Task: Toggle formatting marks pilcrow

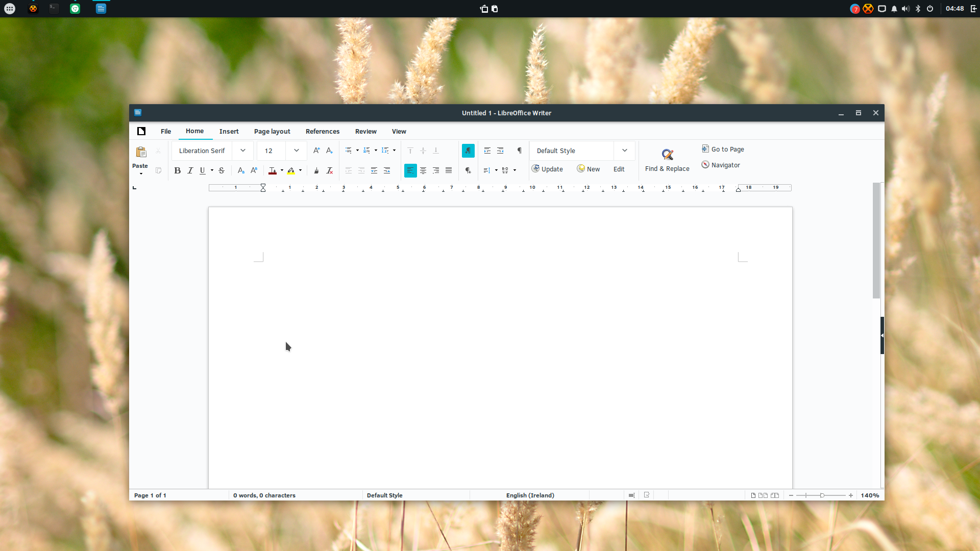Action: point(520,151)
